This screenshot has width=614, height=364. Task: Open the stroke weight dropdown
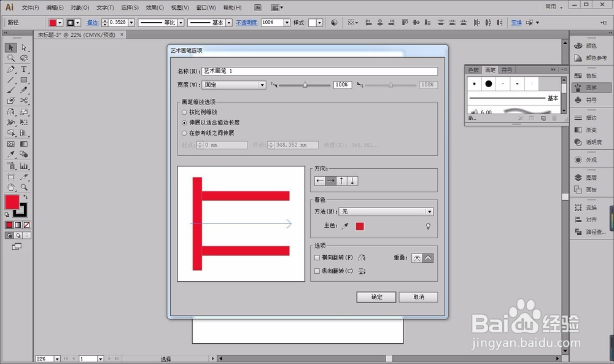[x=131, y=23]
